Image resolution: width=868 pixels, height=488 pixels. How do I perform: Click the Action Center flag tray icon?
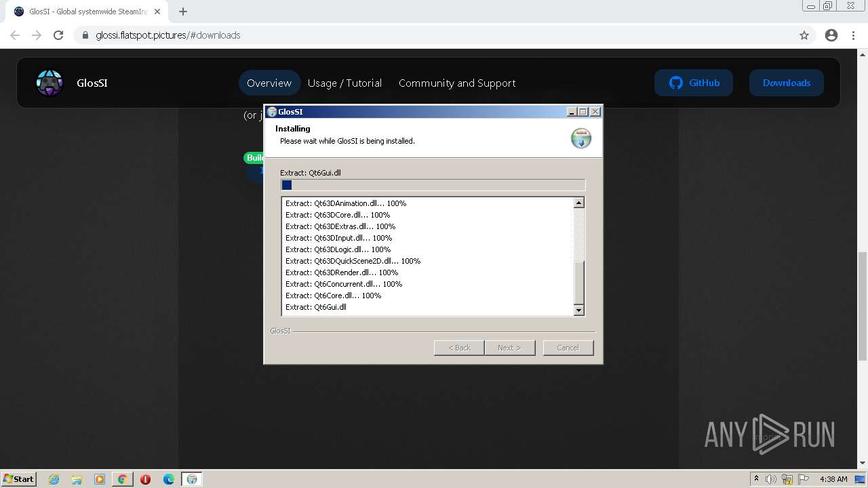coord(804,479)
